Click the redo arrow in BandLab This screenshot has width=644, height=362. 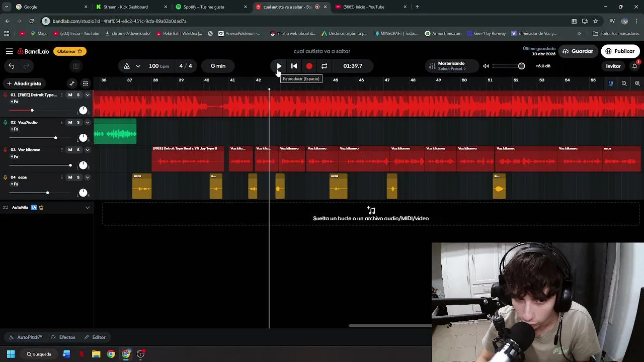(x=26, y=66)
